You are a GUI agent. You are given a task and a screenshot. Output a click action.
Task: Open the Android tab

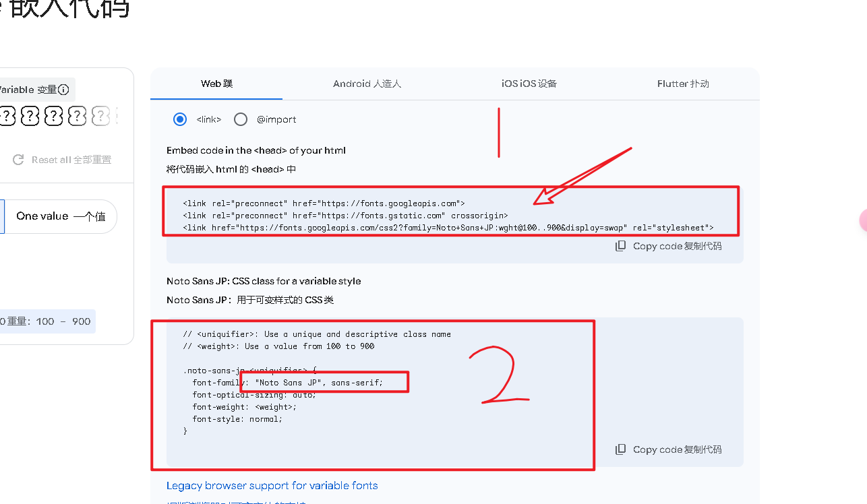point(367,84)
